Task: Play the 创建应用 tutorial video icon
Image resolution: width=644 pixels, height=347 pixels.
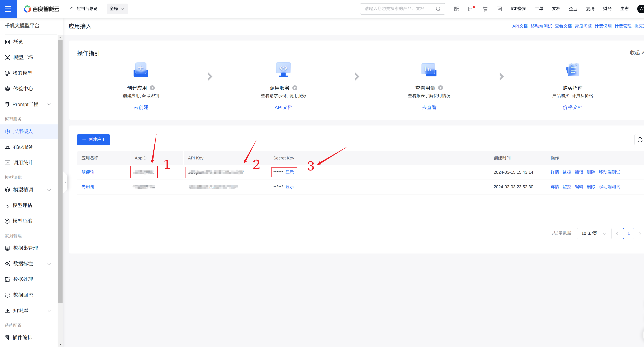Action: point(152,88)
